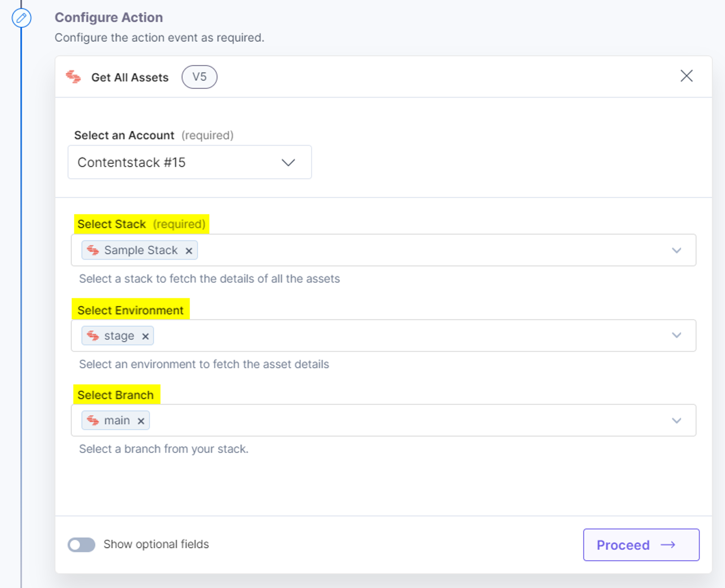Click the main chip logo
The width and height of the screenshot is (725, 588).
pyautogui.click(x=93, y=420)
